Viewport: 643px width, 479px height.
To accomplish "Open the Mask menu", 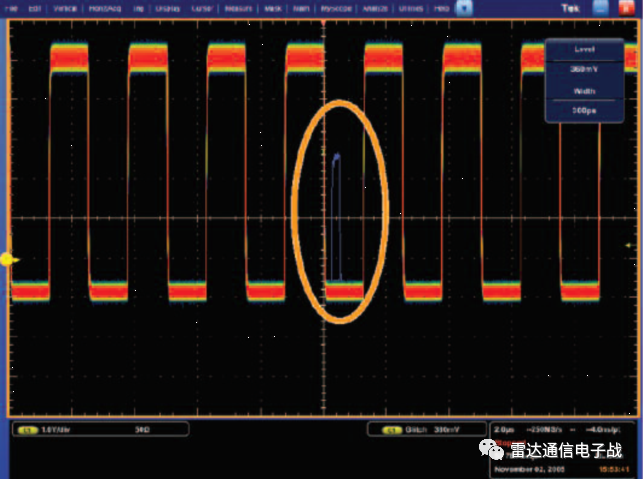I will pos(273,8).
